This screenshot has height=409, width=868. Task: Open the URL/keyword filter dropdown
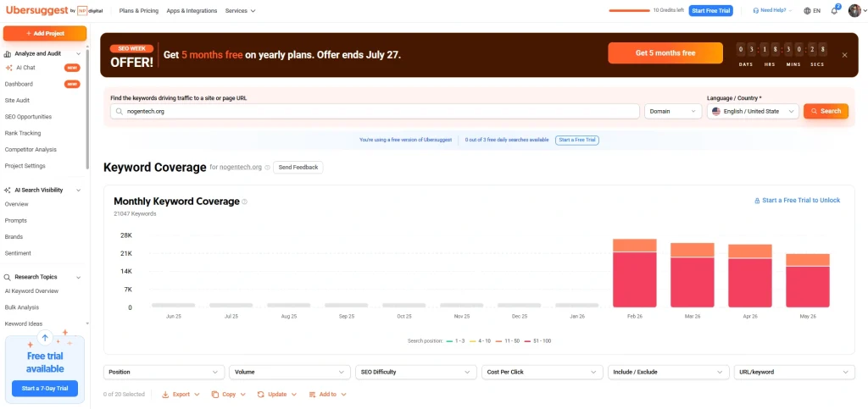794,373
